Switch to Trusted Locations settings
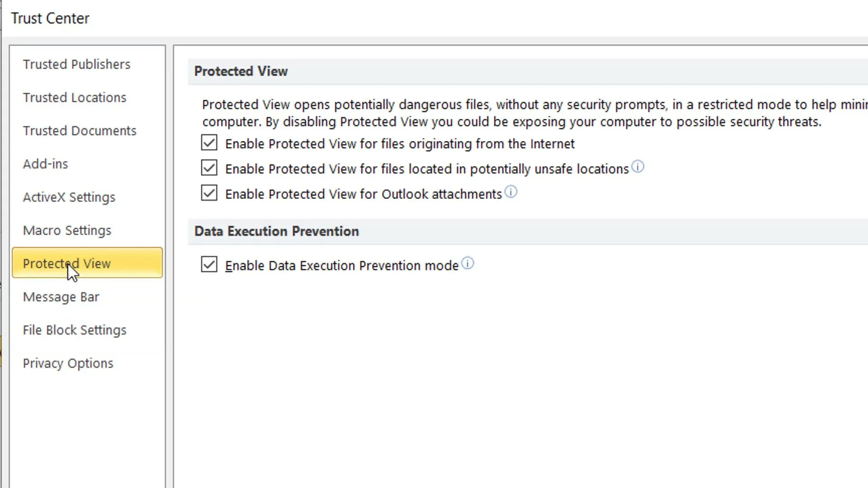868x488 pixels. point(75,98)
